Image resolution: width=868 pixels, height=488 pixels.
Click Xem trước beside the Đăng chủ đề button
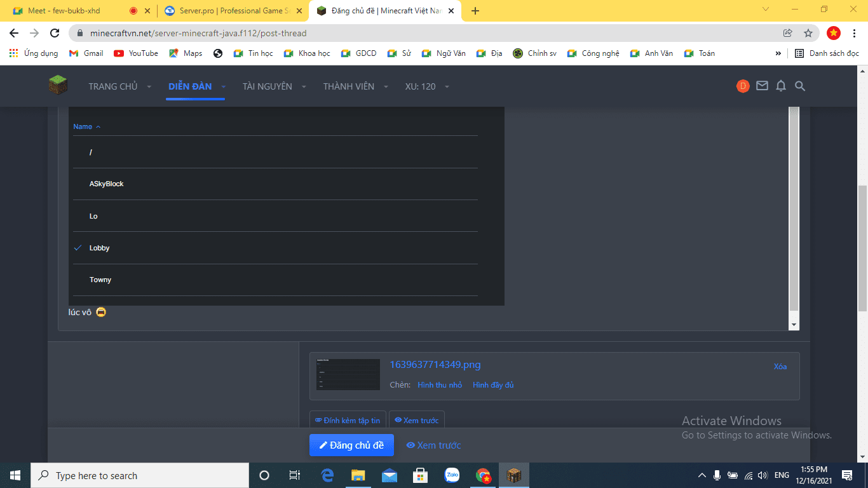[x=434, y=445]
